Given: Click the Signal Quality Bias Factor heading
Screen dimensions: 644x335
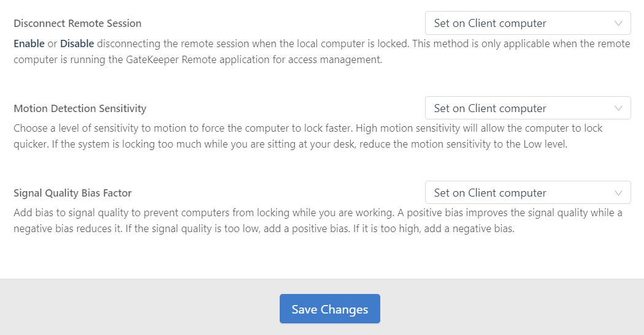Looking at the screenshot, I should [x=72, y=193].
